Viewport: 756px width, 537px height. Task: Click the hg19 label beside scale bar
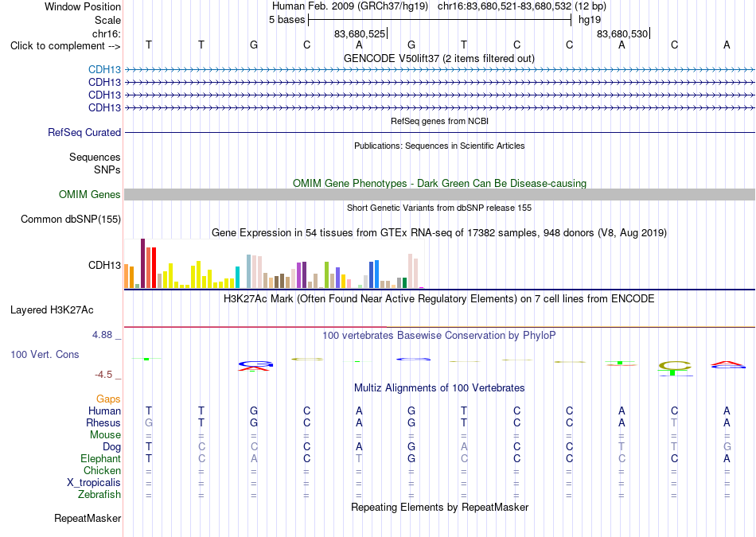pos(590,20)
